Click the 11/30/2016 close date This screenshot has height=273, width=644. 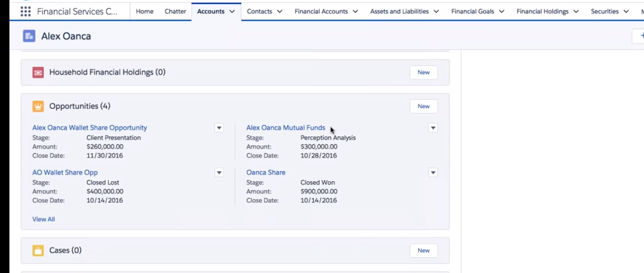click(x=105, y=156)
